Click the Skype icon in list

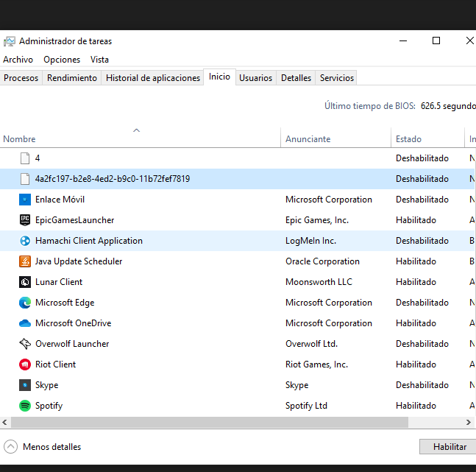coord(25,385)
